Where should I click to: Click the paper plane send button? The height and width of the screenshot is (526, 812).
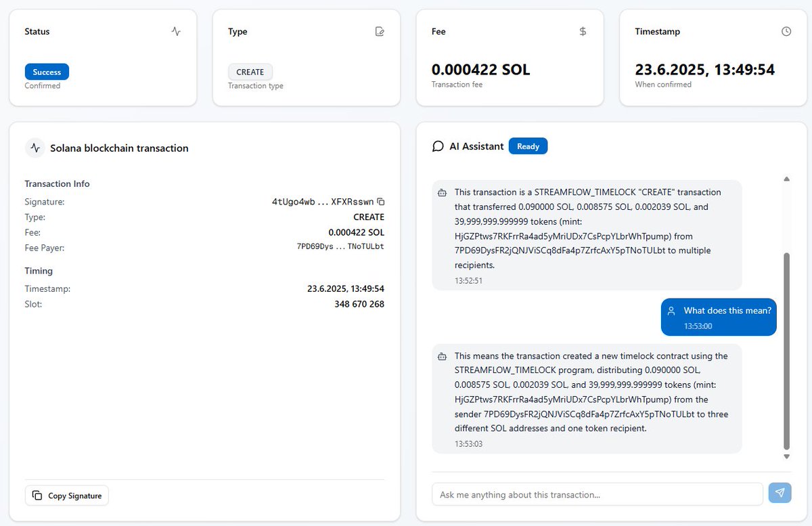[780, 493]
